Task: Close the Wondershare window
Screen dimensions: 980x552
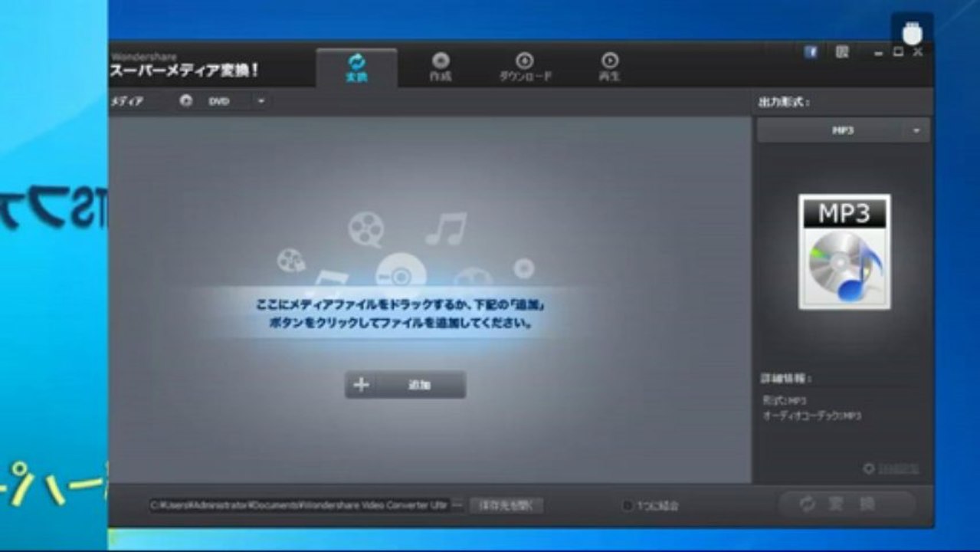Action: [x=917, y=52]
